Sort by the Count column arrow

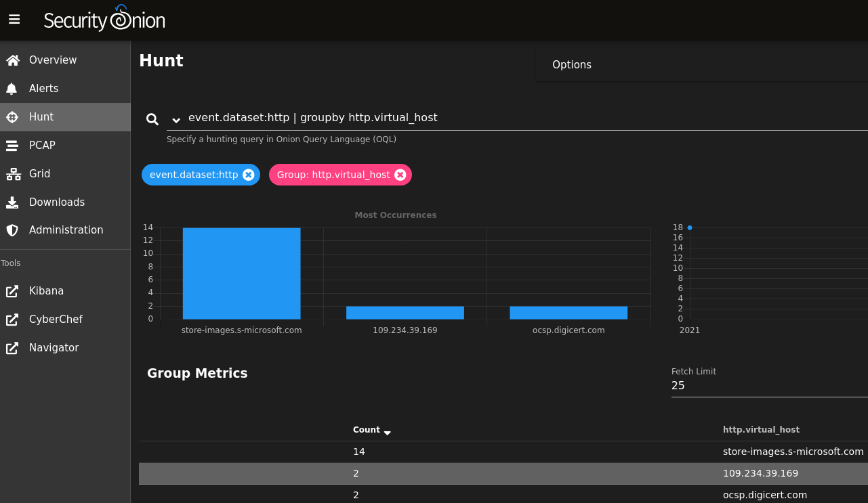[387, 432]
